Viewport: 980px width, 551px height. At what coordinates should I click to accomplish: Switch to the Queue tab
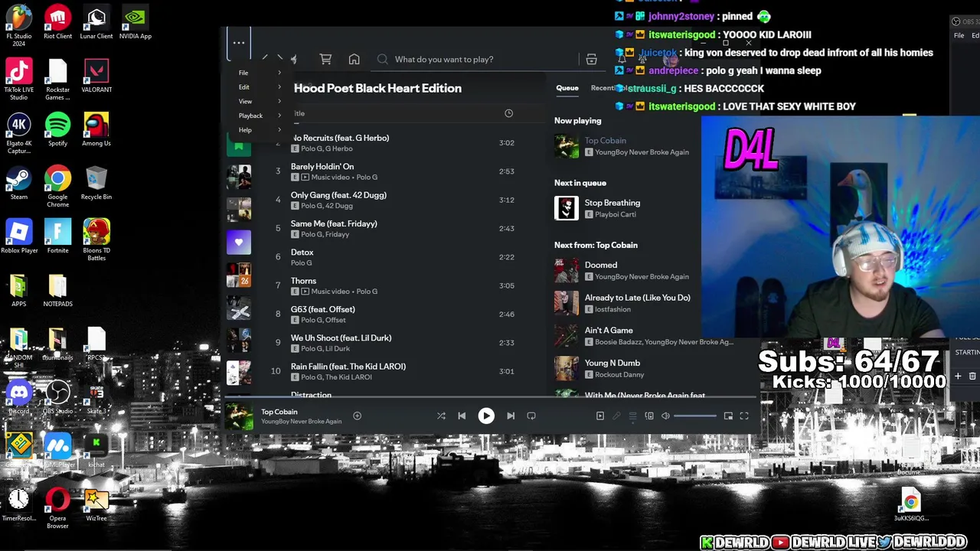[x=567, y=88]
